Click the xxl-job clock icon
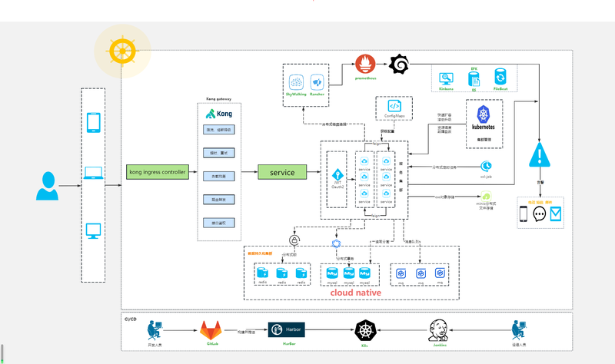The image size is (615, 364). [486, 166]
